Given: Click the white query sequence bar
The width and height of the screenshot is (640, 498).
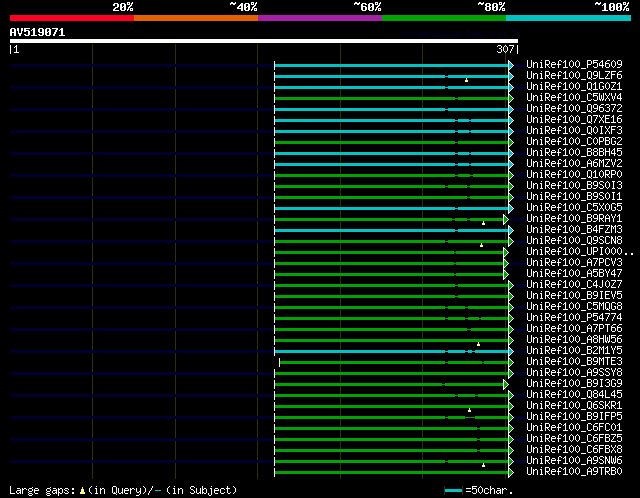Looking at the screenshot, I should coord(263,41).
